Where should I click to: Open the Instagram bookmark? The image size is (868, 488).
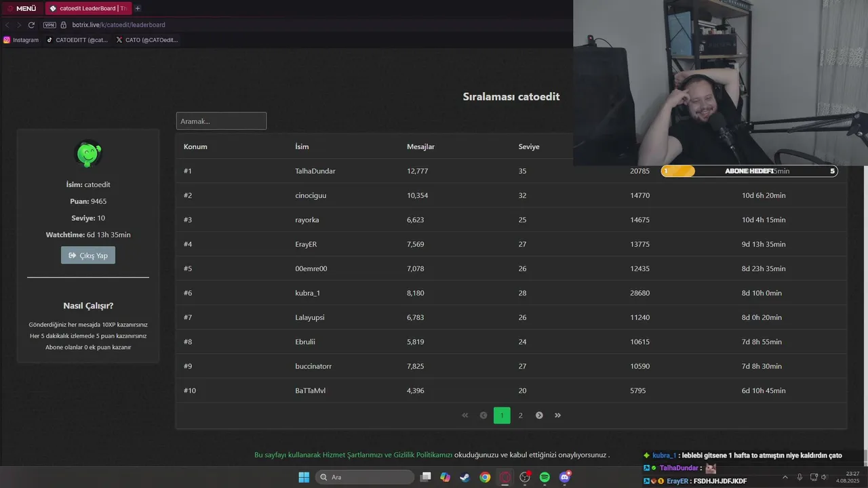(21, 40)
